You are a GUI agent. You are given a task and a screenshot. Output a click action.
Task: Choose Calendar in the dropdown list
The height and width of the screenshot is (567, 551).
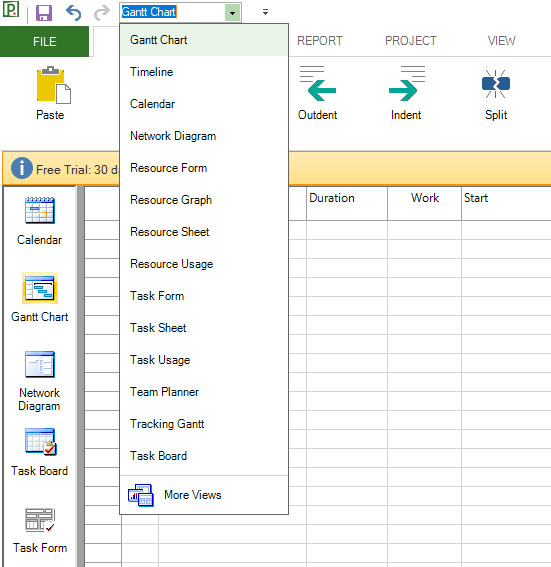coord(204,104)
